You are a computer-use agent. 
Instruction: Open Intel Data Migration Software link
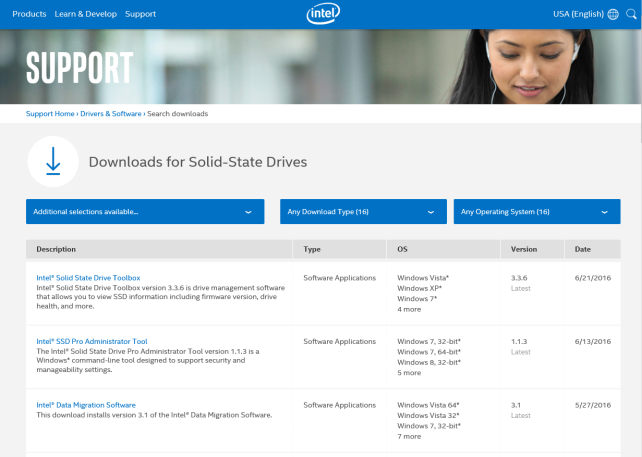[x=86, y=405]
